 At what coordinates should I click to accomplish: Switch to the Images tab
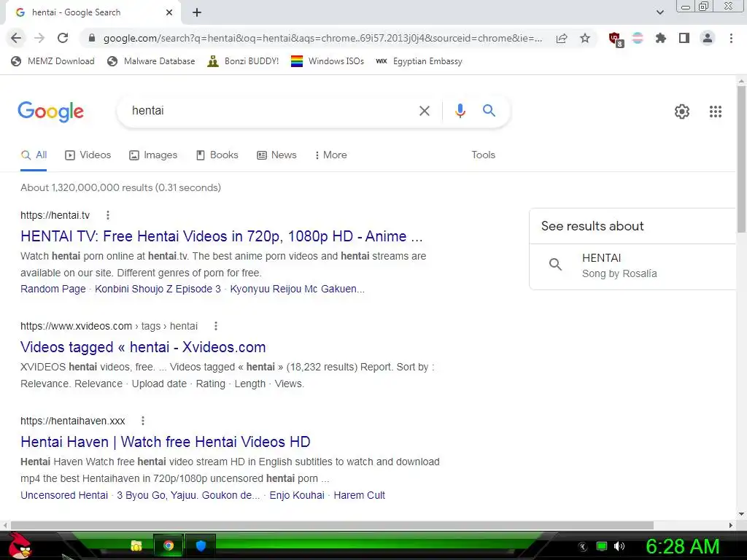pyautogui.click(x=153, y=155)
